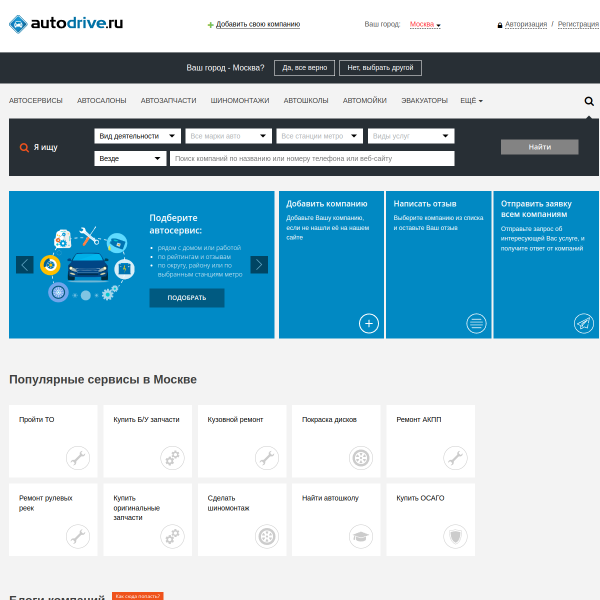Viewport: 600px width, 600px height.
Task: Click the ПОДОБРАТЬ button
Action: [x=187, y=298]
